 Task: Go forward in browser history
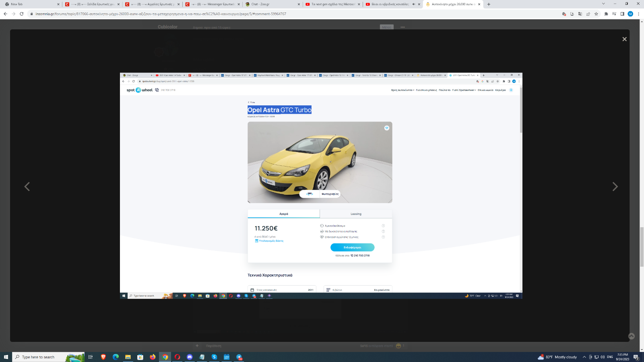coord(13,14)
